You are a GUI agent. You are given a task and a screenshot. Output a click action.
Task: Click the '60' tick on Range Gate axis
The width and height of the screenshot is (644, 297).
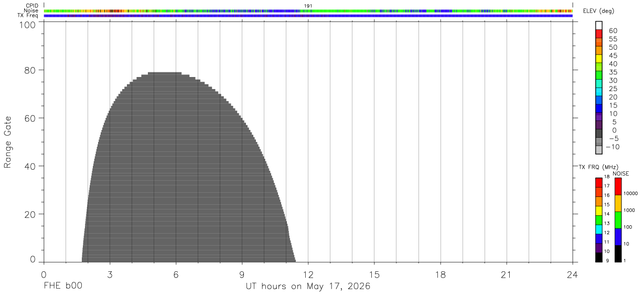point(29,118)
